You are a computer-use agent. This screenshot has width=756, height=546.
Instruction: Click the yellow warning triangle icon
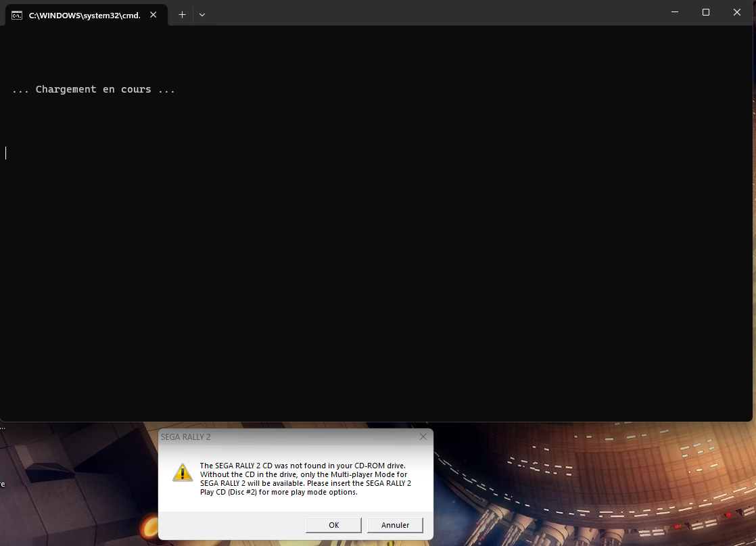[183, 472]
